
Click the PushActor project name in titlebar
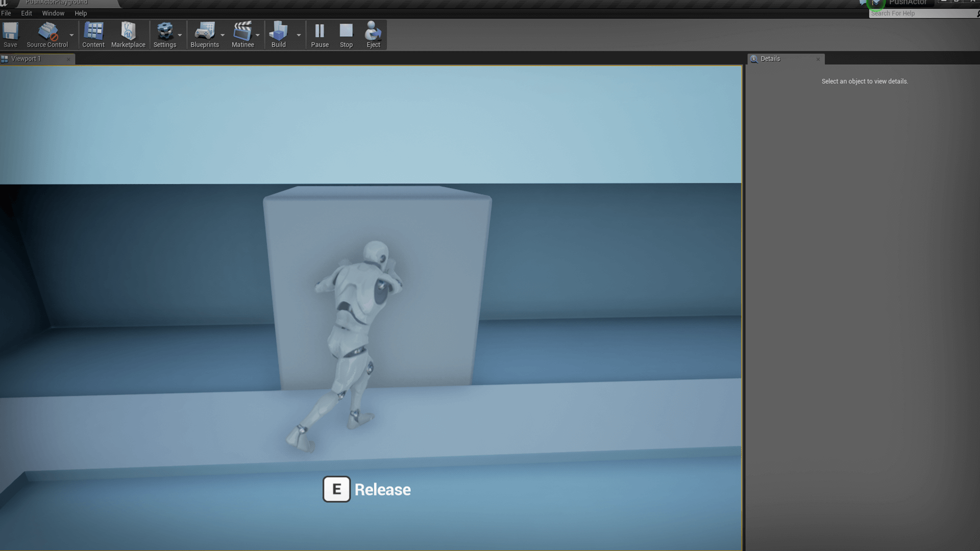(x=908, y=3)
